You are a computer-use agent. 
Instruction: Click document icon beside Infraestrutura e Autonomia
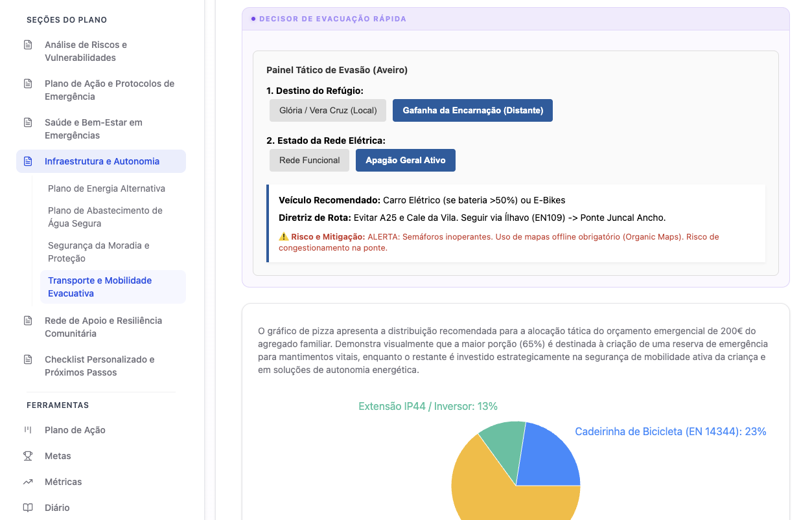pos(28,161)
